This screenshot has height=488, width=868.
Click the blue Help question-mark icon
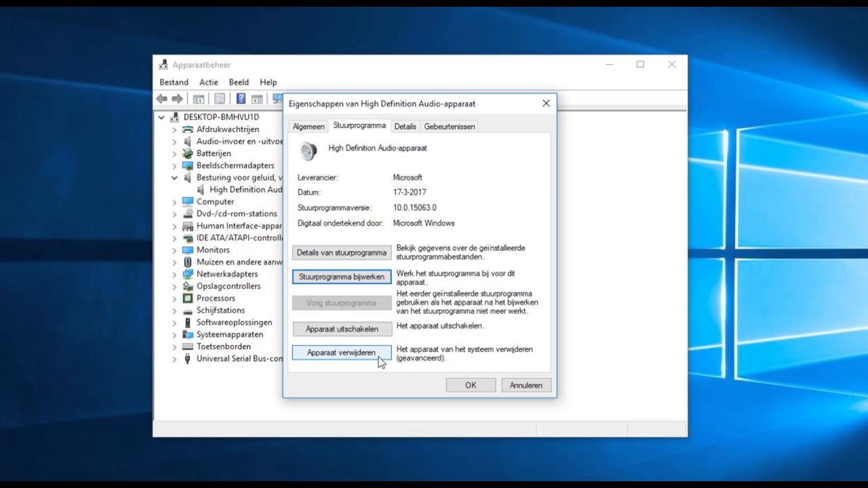(241, 99)
